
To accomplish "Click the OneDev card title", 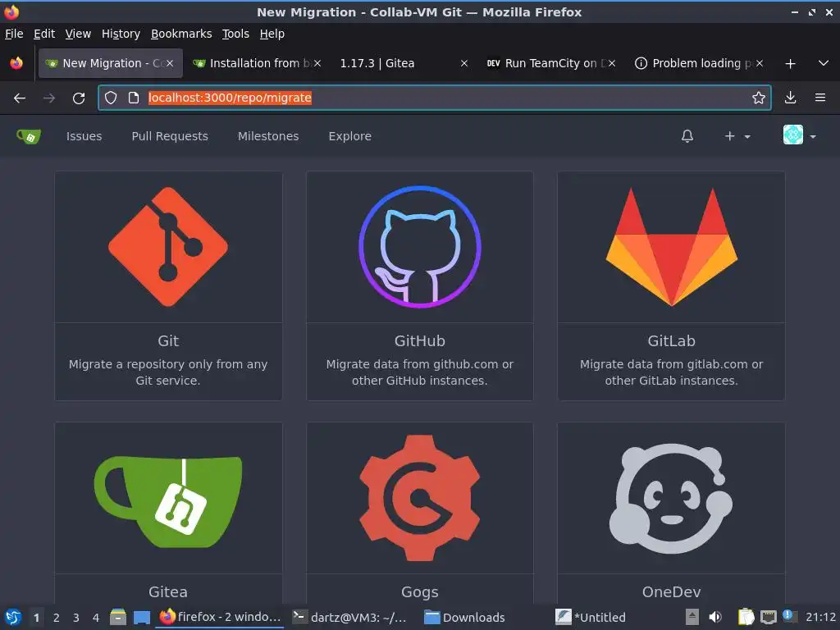I will click(x=671, y=592).
